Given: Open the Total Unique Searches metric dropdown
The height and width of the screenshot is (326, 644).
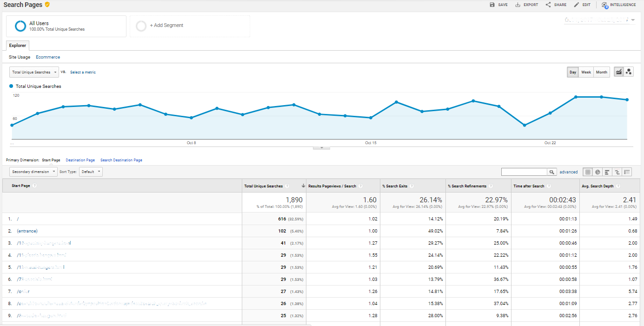Looking at the screenshot, I should 33,72.
